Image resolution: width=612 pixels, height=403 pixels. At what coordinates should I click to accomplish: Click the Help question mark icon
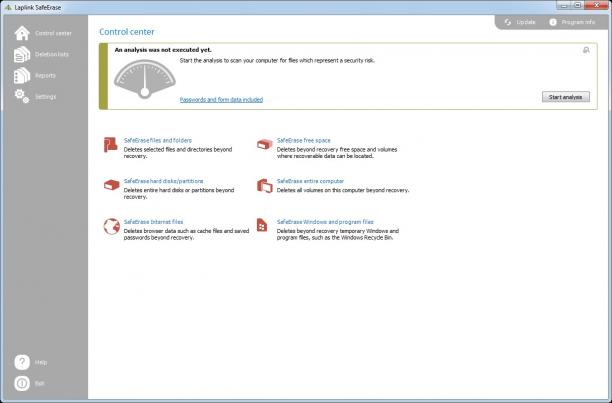click(22, 362)
